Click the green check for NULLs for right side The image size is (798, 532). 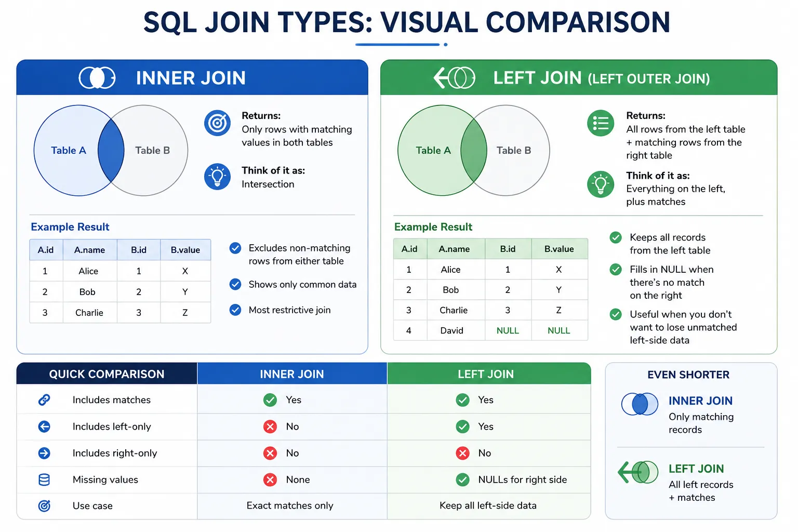[462, 480]
